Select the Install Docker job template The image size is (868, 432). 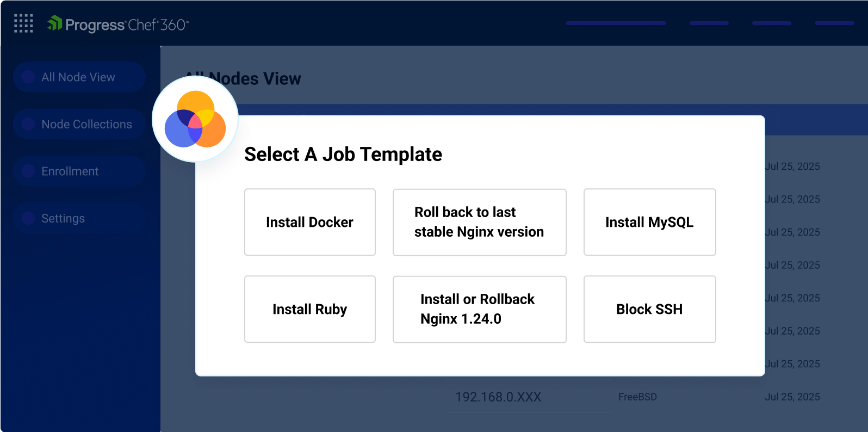(310, 222)
